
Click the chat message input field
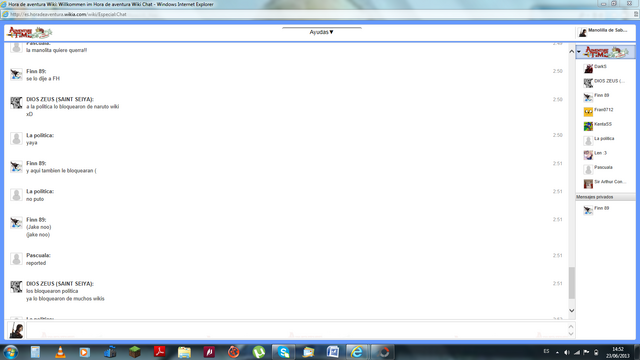point(298,330)
